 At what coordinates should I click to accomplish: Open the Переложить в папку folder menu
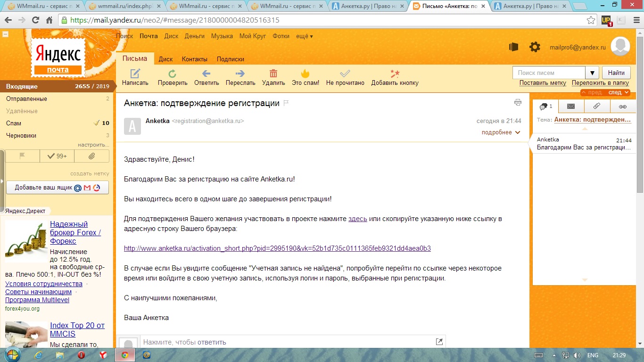[x=600, y=83]
